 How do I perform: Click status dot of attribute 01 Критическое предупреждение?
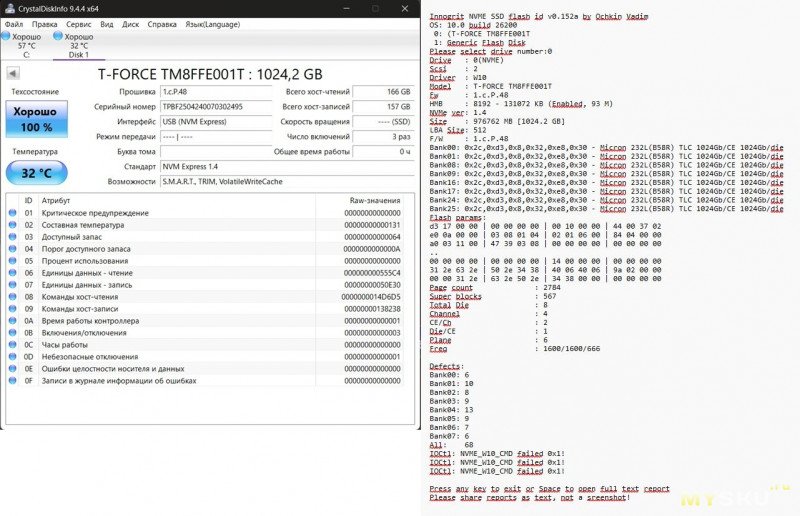tap(13, 213)
